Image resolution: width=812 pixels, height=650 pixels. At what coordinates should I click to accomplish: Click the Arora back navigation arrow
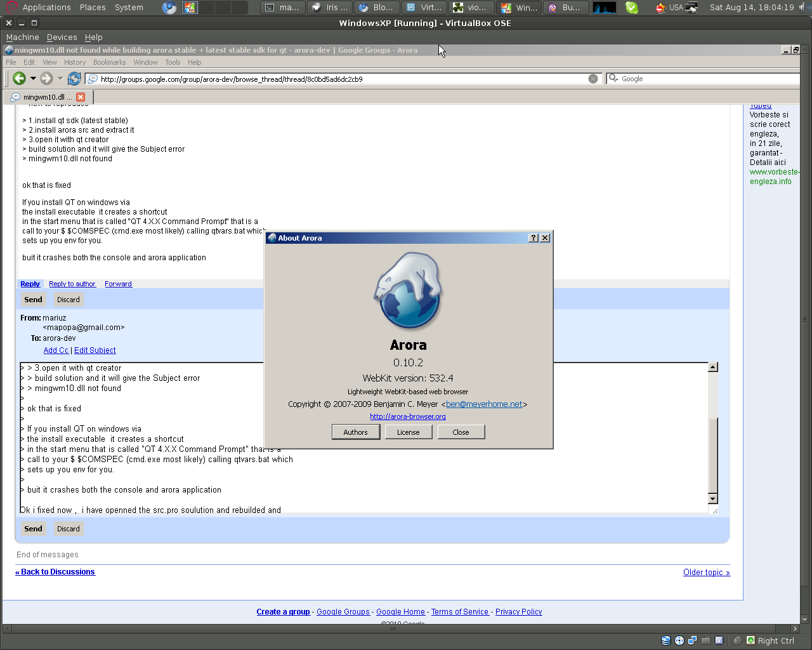pyautogui.click(x=19, y=78)
